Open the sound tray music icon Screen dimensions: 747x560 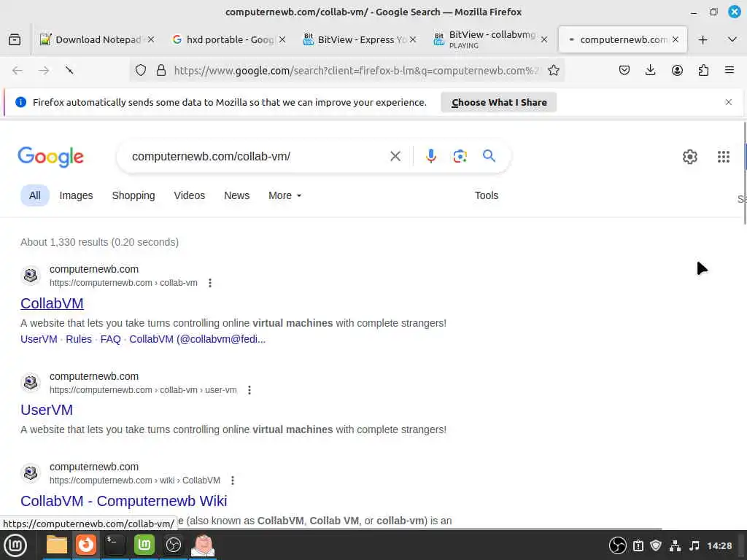pyautogui.click(x=694, y=545)
